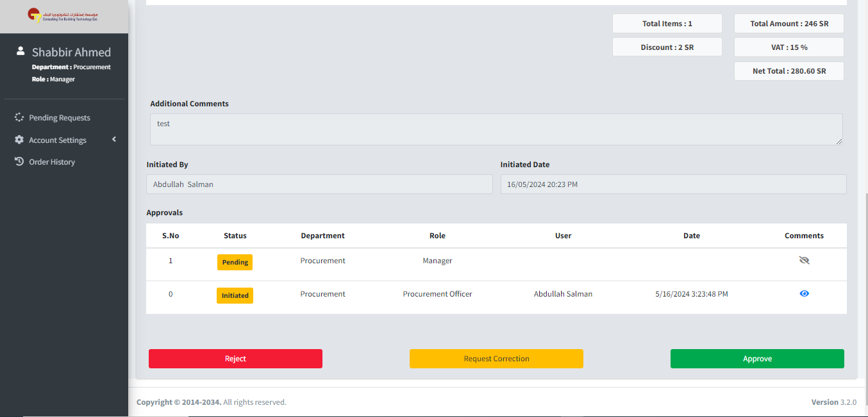
Task: Click the company logo in sidebar header
Action: tap(63, 15)
